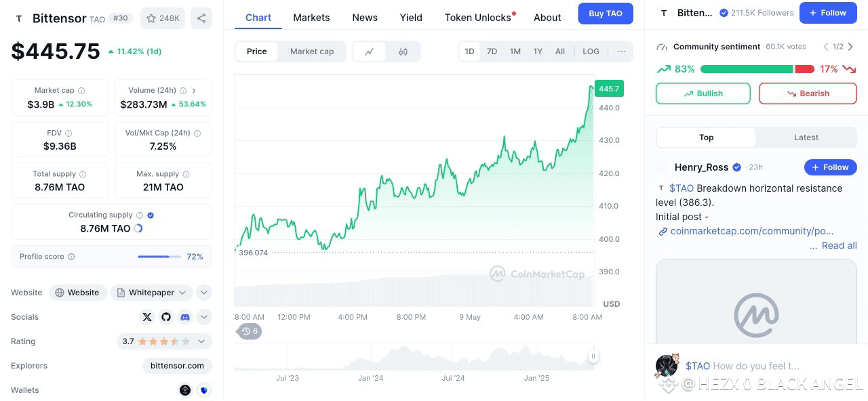Open the Discord social icon
The image size is (868, 401).
pos(185,317)
